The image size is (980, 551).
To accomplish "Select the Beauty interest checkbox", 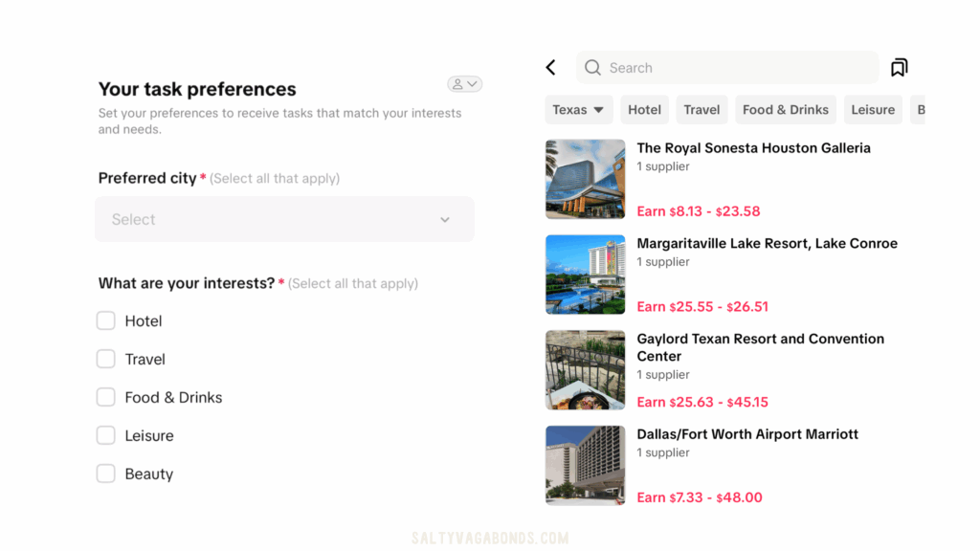I will (x=105, y=473).
